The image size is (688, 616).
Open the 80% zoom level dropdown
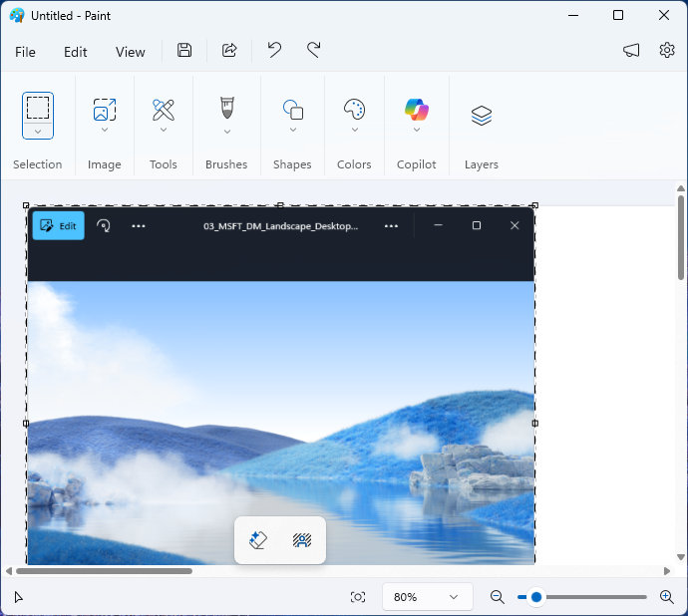[428, 597]
